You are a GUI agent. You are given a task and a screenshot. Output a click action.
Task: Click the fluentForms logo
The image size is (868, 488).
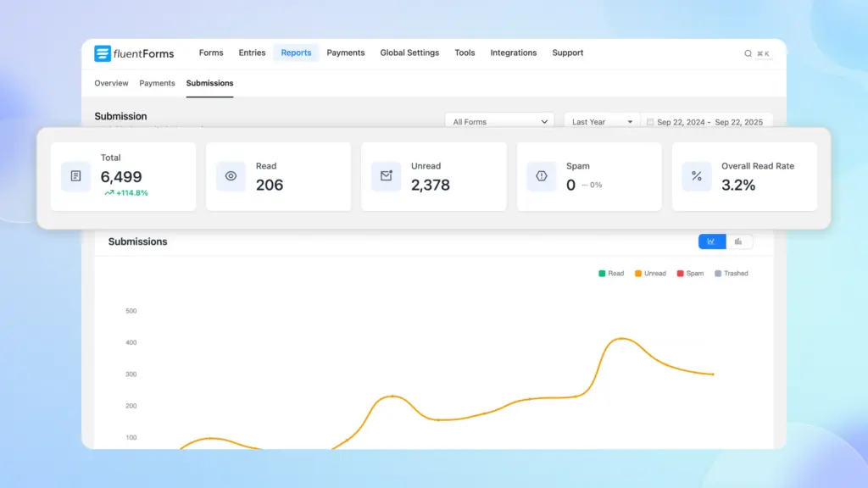pyautogui.click(x=134, y=53)
